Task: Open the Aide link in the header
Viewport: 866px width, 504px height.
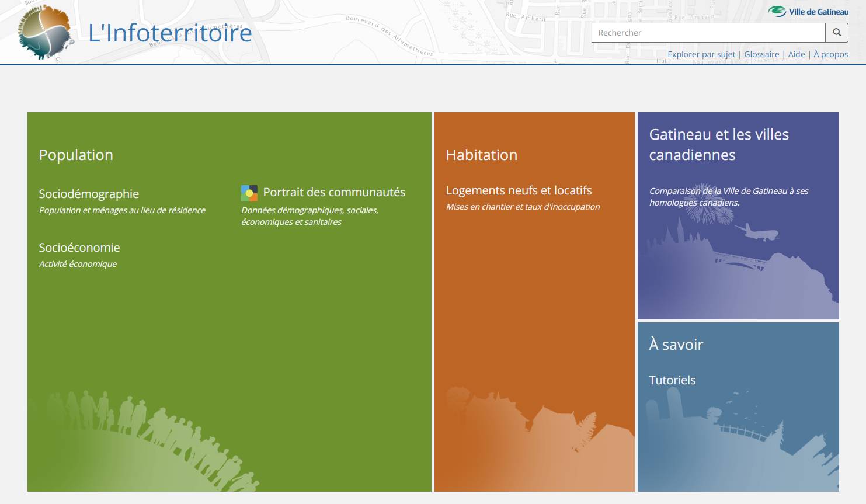Action: [x=796, y=54]
